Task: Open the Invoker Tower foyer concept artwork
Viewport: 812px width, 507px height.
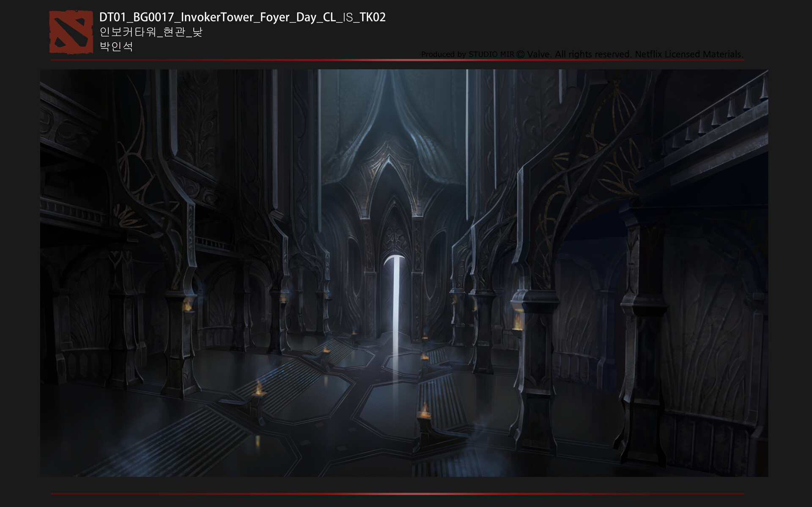Action: tap(404, 273)
